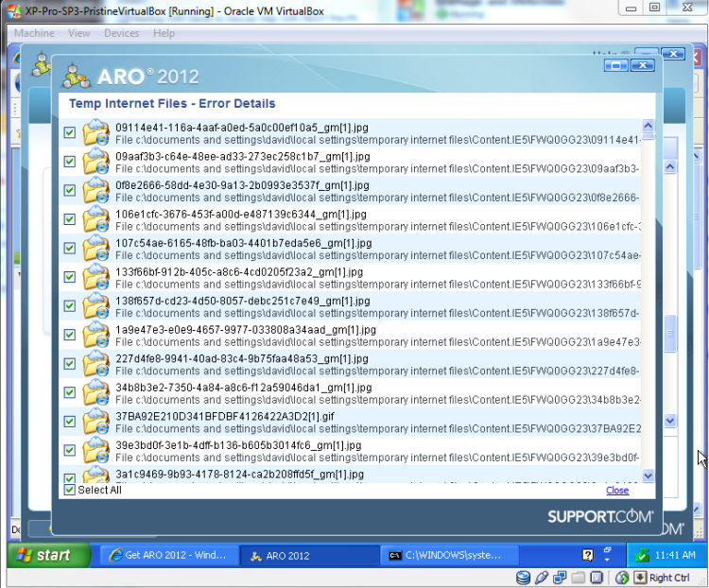Click the file list scroll down arrow

[x=648, y=476]
